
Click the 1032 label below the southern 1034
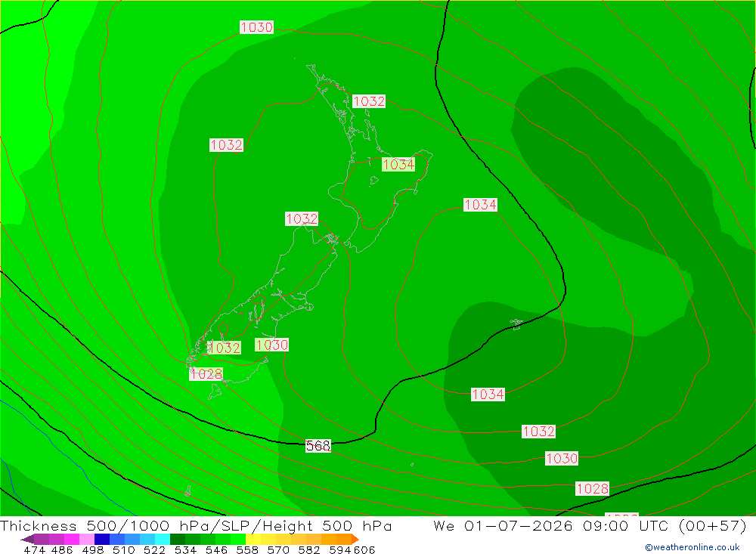click(538, 432)
